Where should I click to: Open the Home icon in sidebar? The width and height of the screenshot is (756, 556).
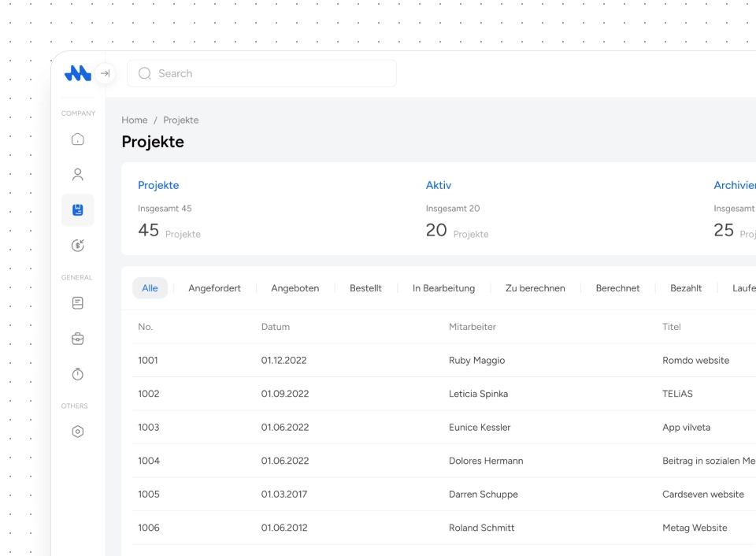coord(77,139)
